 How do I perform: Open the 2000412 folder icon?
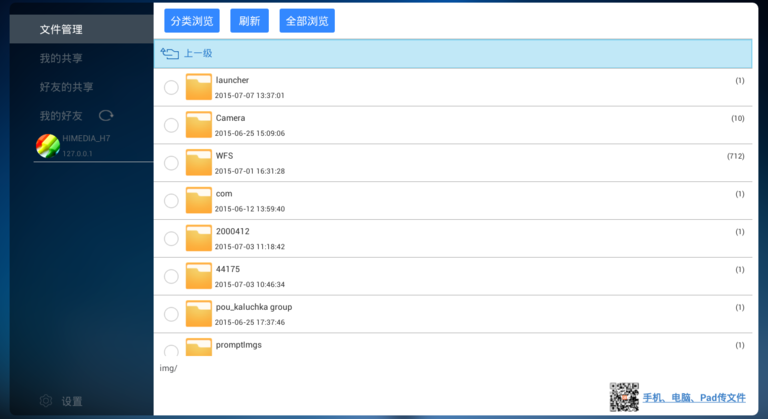click(198, 238)
